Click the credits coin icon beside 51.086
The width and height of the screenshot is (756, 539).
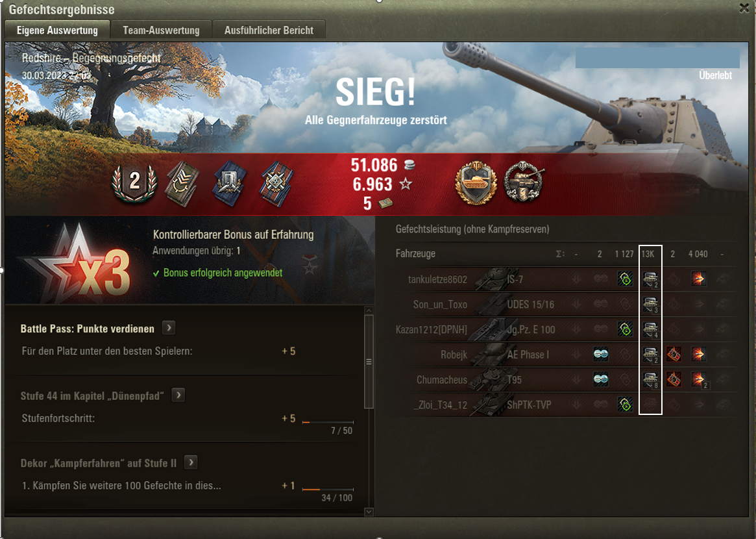[409, 165]
